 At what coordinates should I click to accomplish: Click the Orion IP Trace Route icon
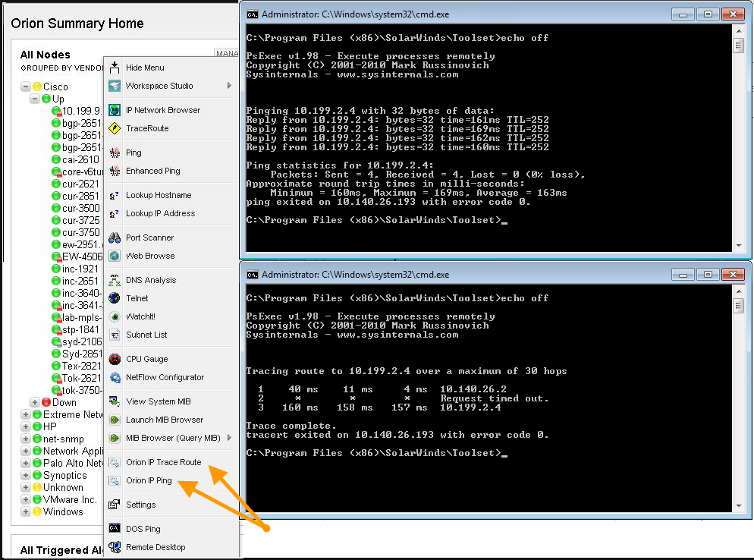tap(115, 462)
